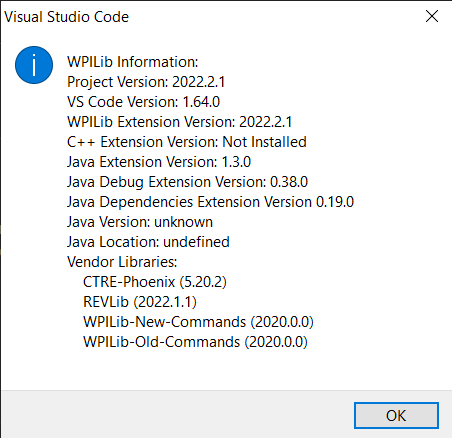452x438 pixels.
Task: Click the Visual Studio Code title text
Action: [66, 17]
